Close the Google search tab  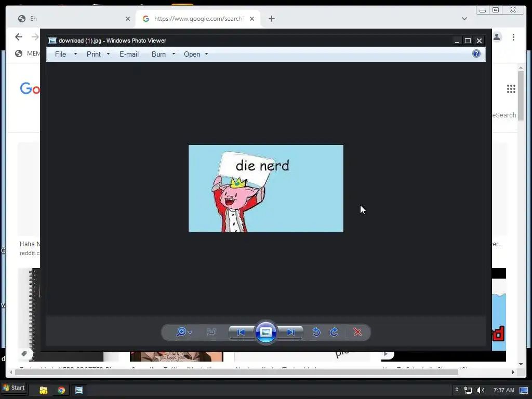coord(252,19)
